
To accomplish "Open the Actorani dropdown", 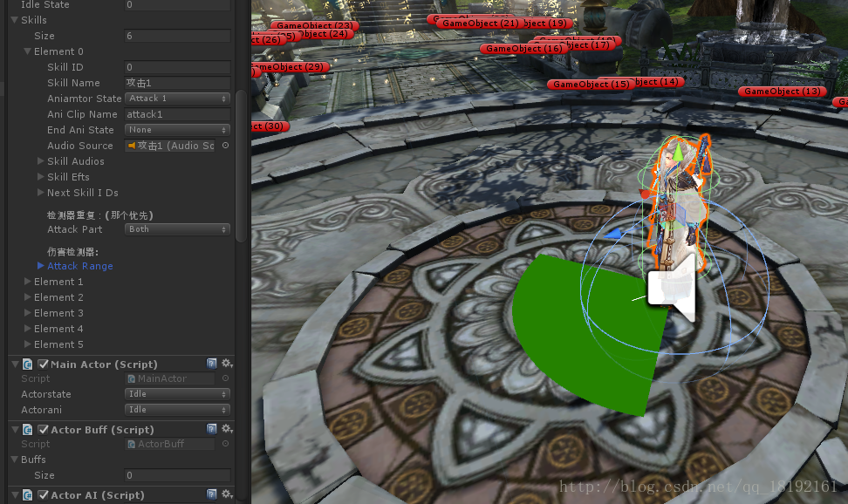I will coord(177,410).
